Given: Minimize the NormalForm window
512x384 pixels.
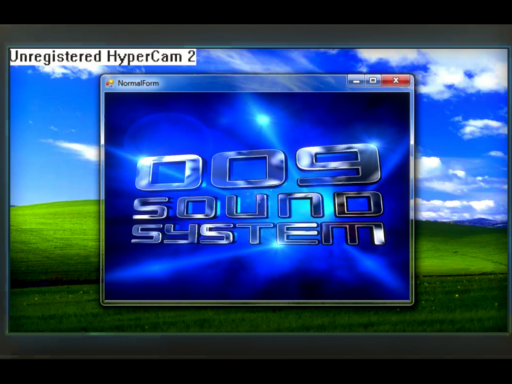Looking at the screenshot, I should coord(356,81).
